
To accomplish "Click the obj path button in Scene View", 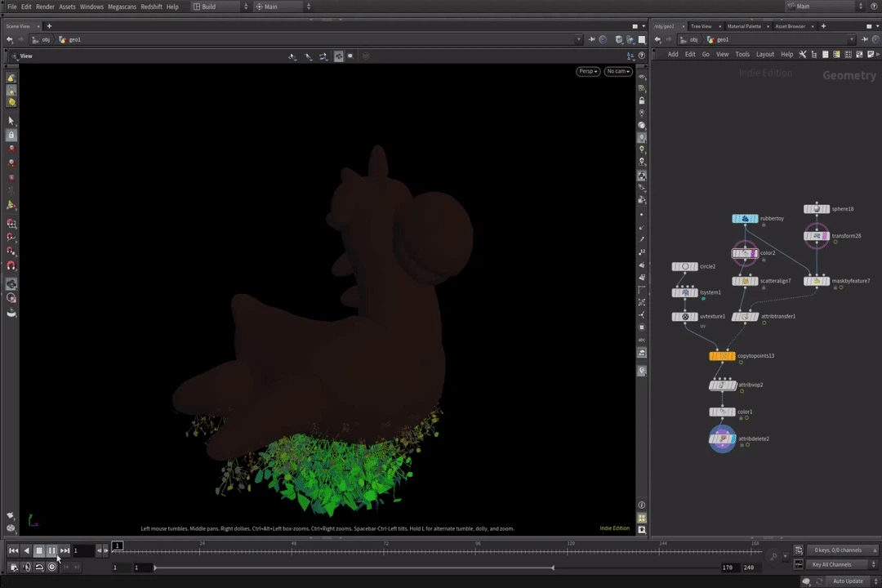I will [x=42, y=39].
